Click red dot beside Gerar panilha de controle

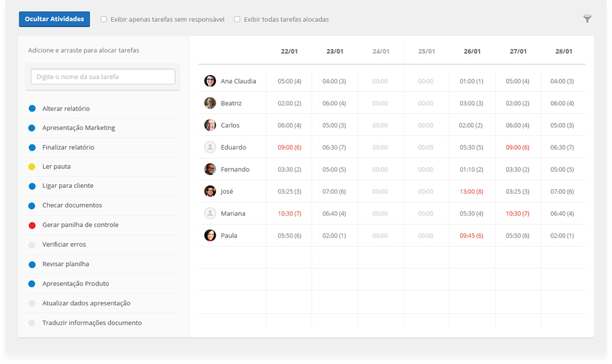tap(32, 225)
